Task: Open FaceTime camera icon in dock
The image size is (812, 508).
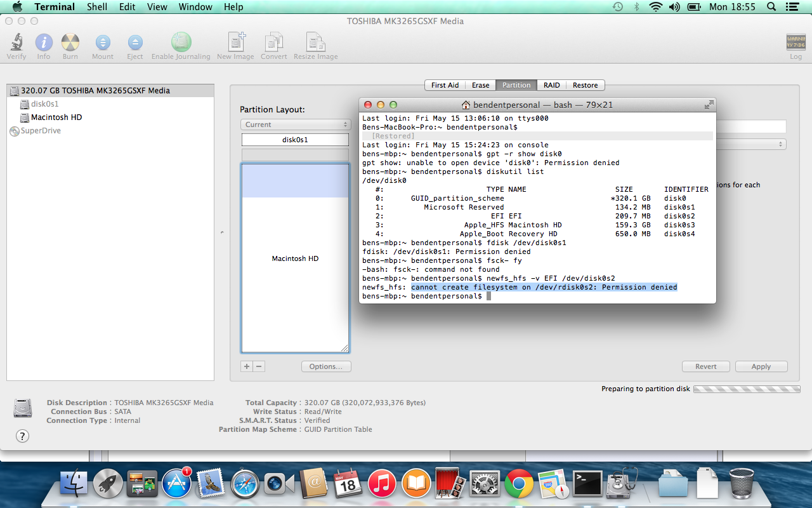Action: click(x=279, y=485)
